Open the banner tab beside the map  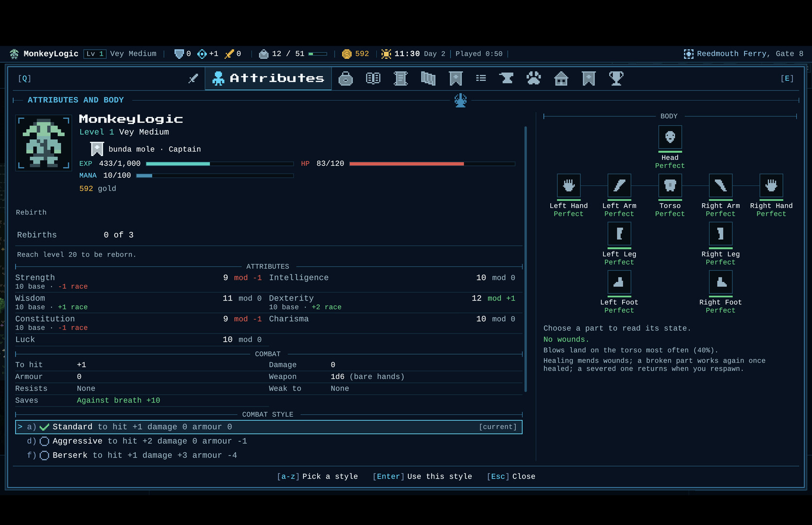(456, 78)
